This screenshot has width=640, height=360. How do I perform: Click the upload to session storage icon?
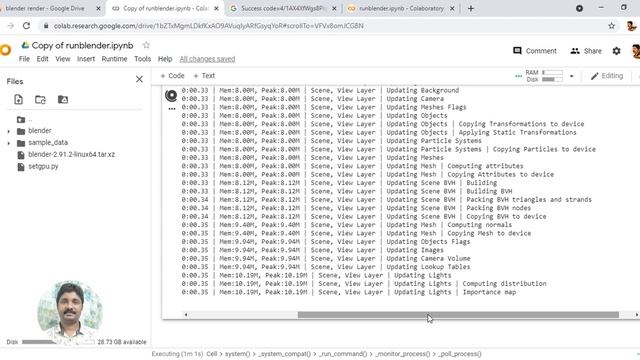(18, 99)
